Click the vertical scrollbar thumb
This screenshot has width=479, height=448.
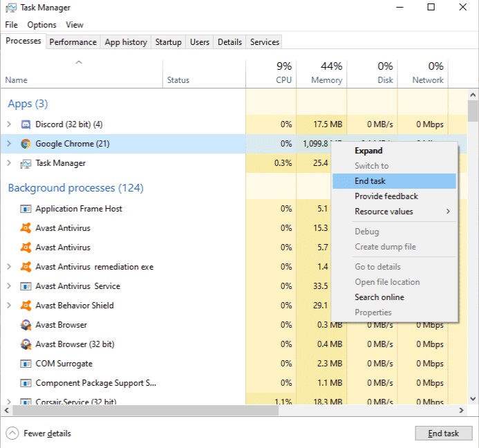tap(473, 111)
